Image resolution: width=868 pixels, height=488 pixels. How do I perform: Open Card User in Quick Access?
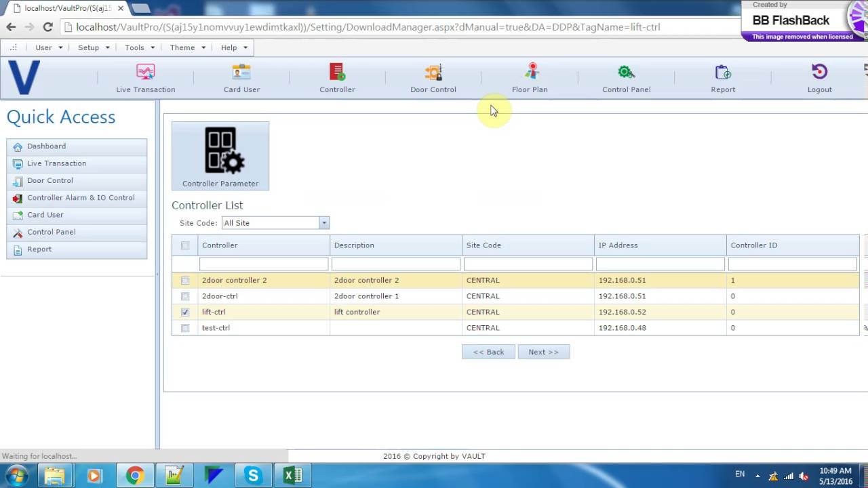(x=77, y=215)
